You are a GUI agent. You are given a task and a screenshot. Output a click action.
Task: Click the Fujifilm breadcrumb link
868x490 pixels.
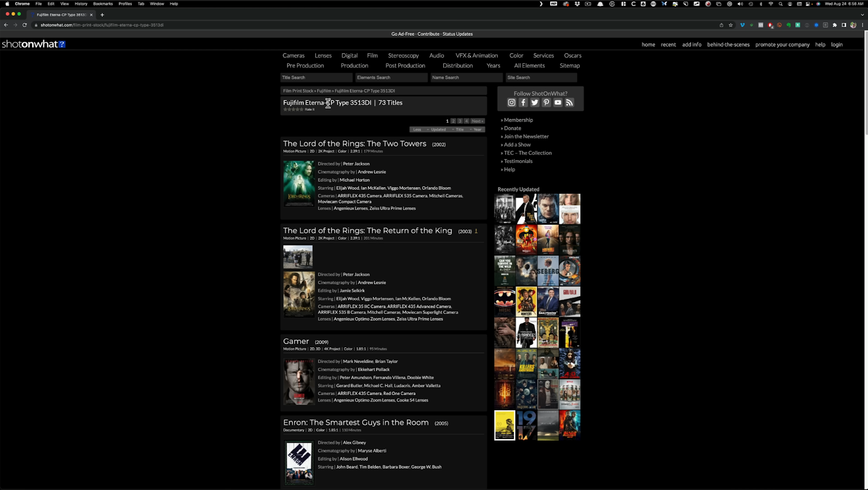point(324,91)
